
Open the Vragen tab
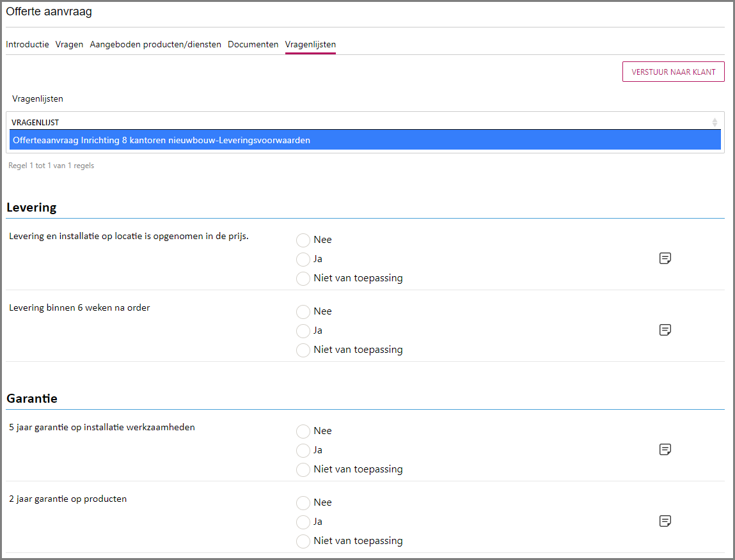pos(69,45)
